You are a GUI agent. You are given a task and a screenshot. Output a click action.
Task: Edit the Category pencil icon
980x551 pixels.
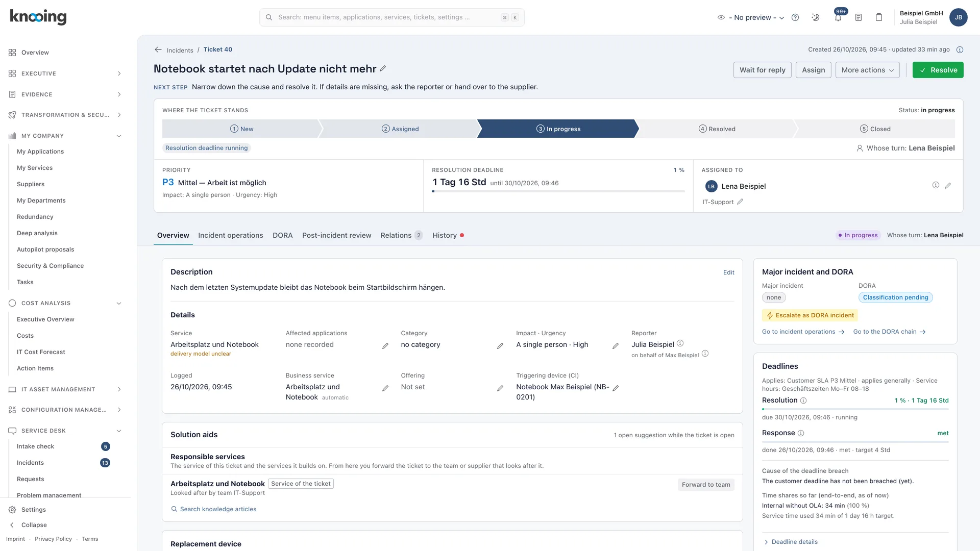(x=500, y=346)
